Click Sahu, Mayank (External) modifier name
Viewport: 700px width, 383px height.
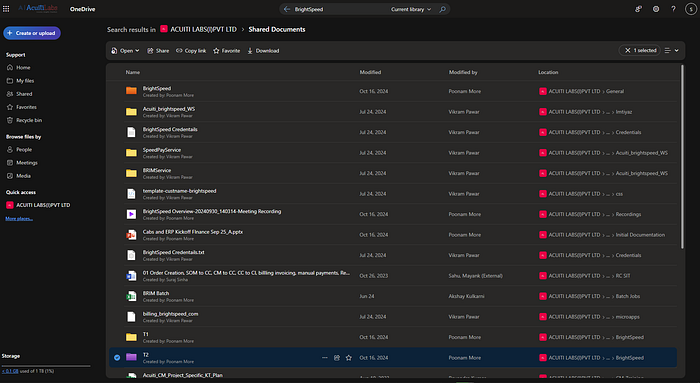tap(475, 276)
